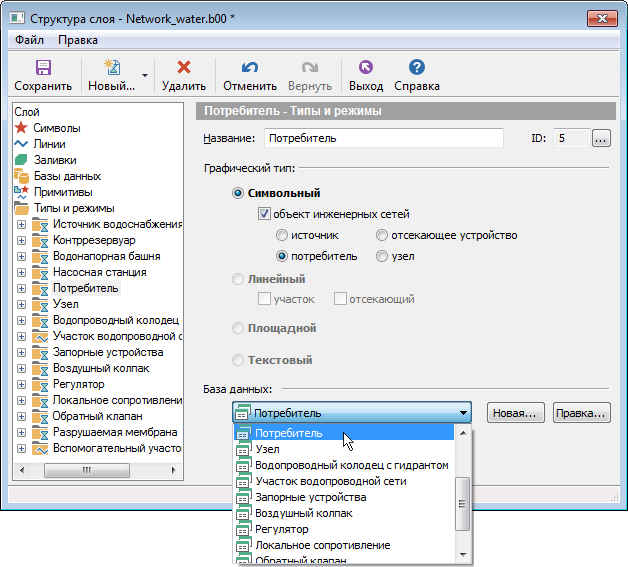The image size is (628, 567).
Task: Click the Undo (Отменить) arrow icon
Action: (249, 68)
